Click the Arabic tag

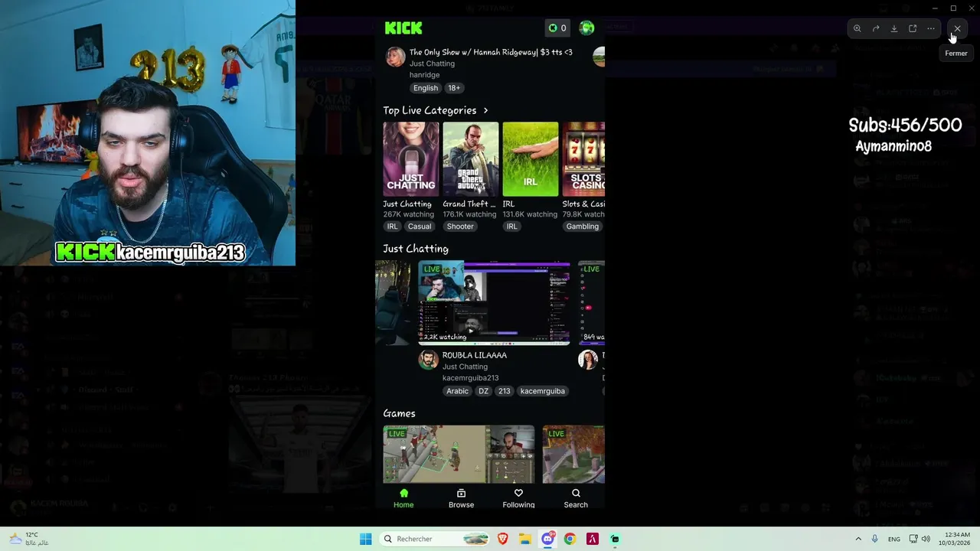tap(457, 391)
